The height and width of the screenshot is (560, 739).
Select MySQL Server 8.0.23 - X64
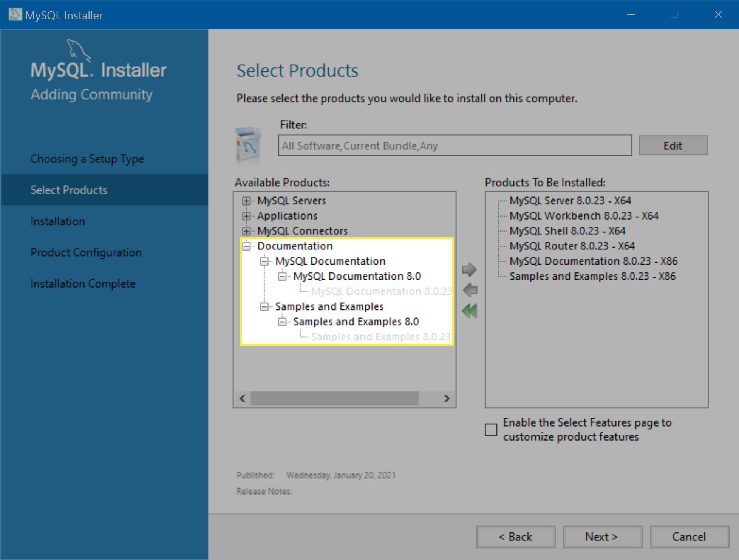[x=570, y=201]
